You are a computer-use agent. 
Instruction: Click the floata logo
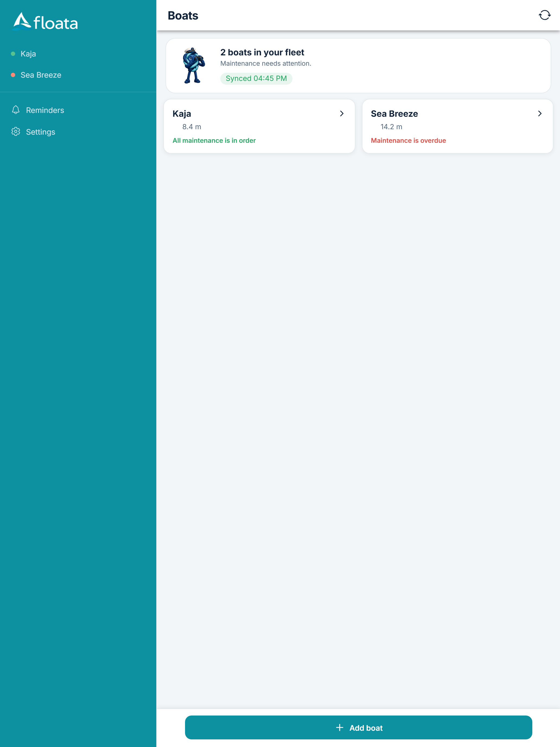pyautogui.click(x=45, y=22)
